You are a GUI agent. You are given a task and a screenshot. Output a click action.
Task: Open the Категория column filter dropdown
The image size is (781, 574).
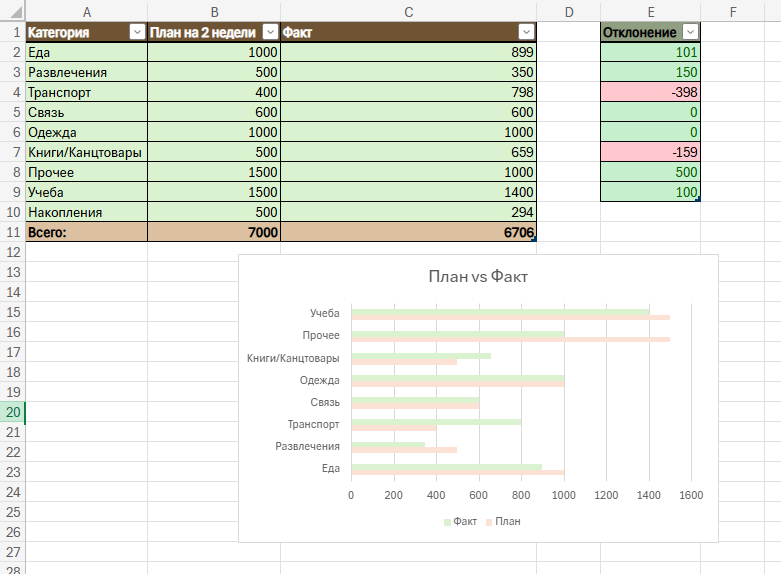pos(137,32)
